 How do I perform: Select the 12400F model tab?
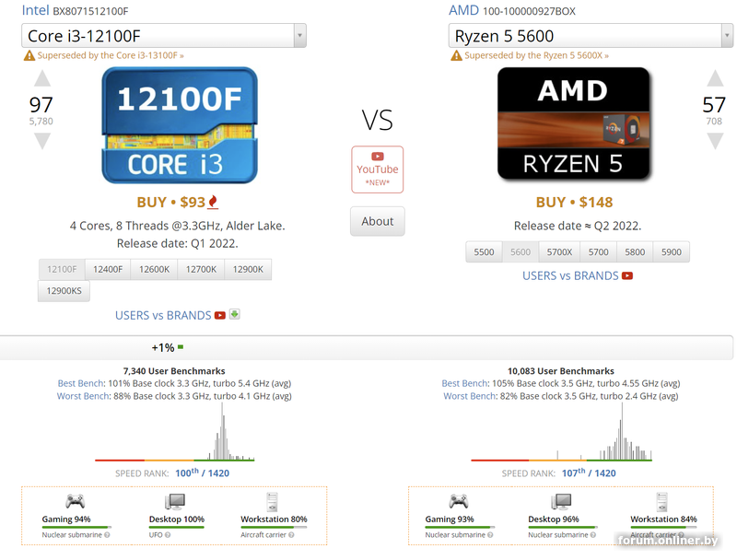[108, 269]
